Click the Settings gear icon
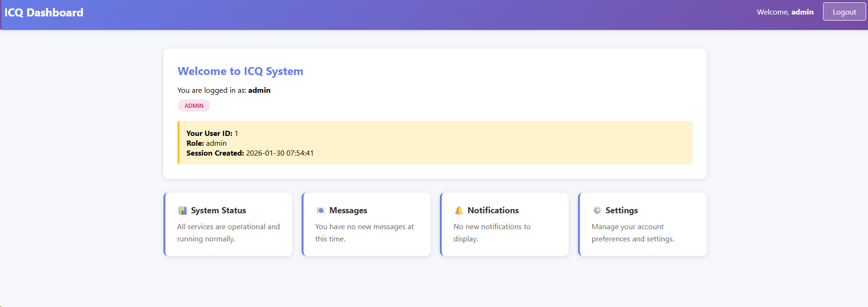This screenshot has height=307, width=868. (x=597, y=210)
